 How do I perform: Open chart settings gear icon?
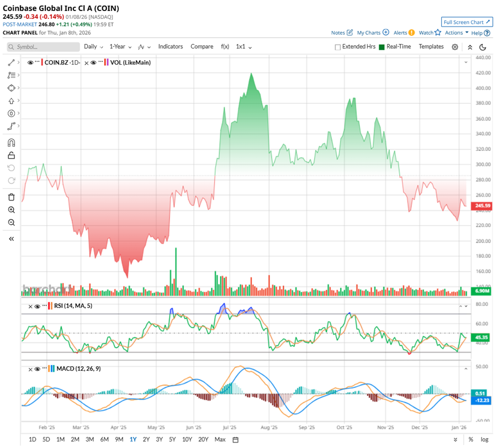(455, 47)
